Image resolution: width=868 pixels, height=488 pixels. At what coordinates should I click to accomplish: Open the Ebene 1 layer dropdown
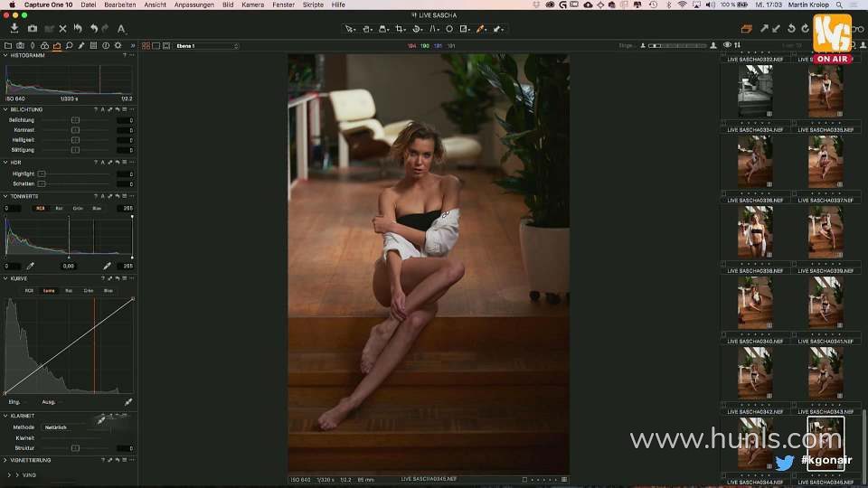point(207,46)
